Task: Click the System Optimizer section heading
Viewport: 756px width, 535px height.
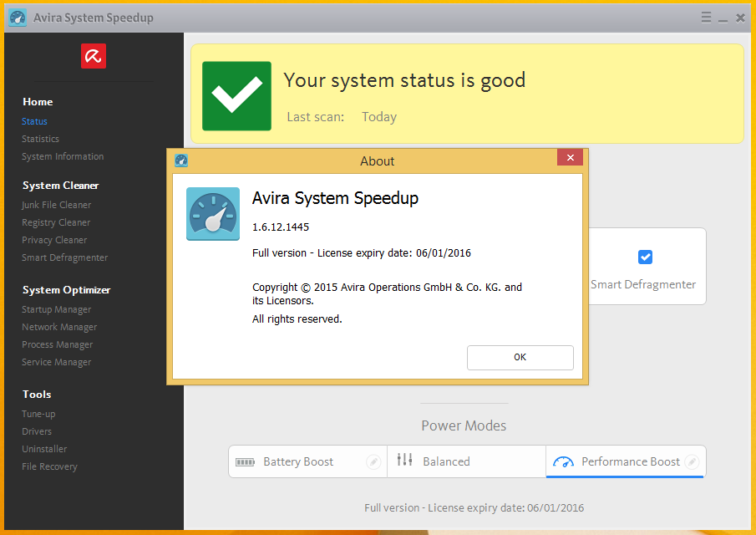Action: click(x=67, y=290)
